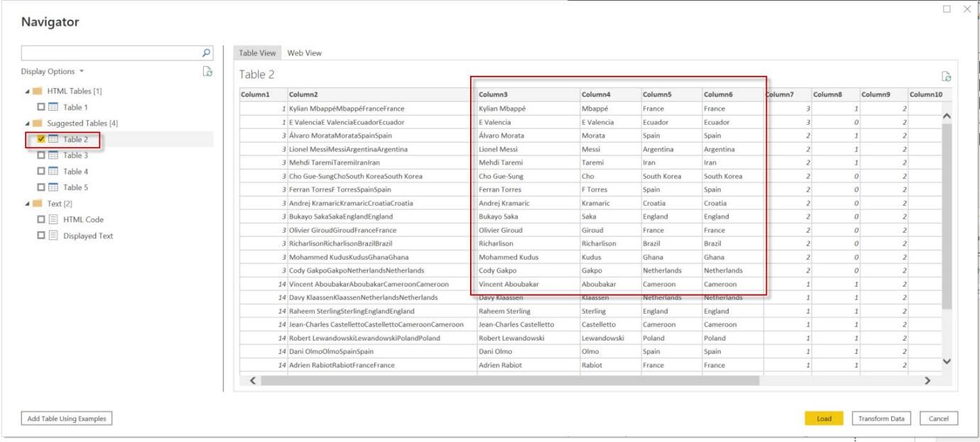Click the Table 4 table icon
980x442 pixels.
53,171
